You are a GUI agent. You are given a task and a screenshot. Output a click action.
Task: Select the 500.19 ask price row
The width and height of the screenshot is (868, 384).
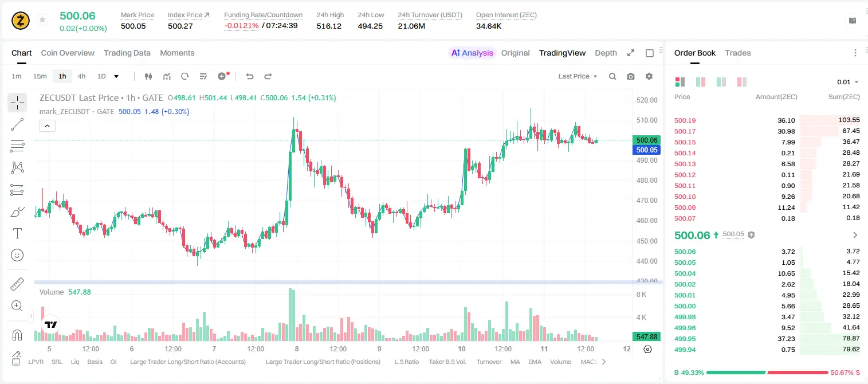[x=767, y=120]
